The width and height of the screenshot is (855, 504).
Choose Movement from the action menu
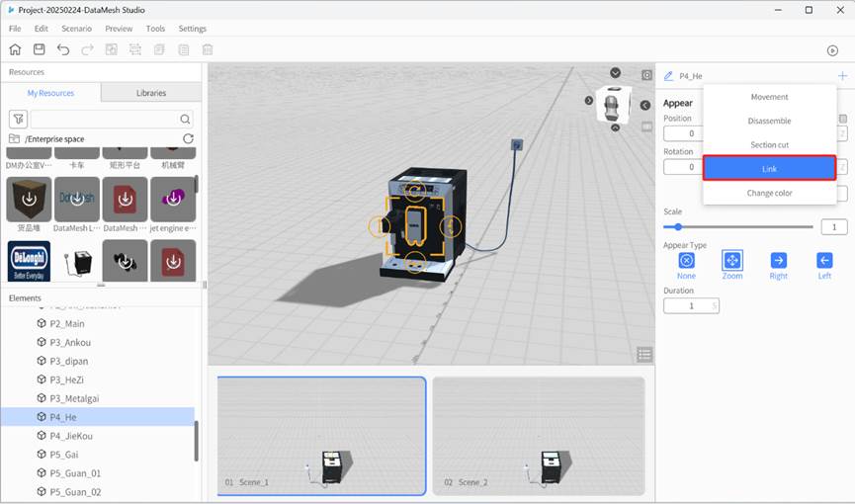(769, 97)
